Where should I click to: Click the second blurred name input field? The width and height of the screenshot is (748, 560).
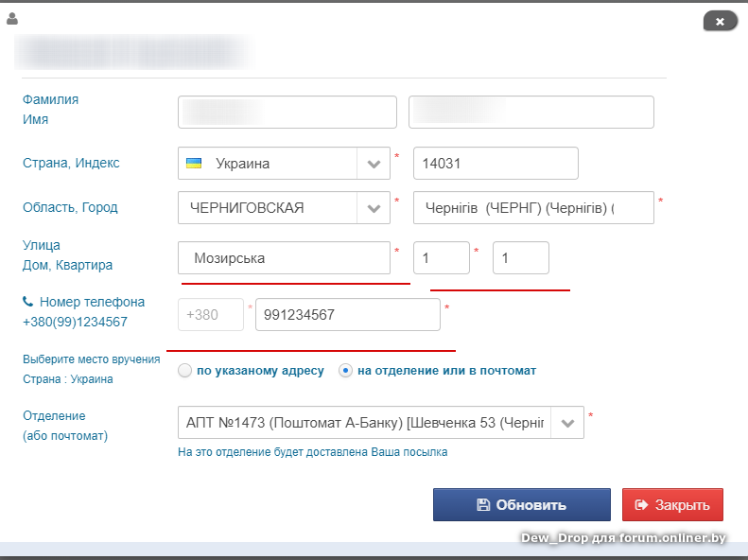[531, 112]
